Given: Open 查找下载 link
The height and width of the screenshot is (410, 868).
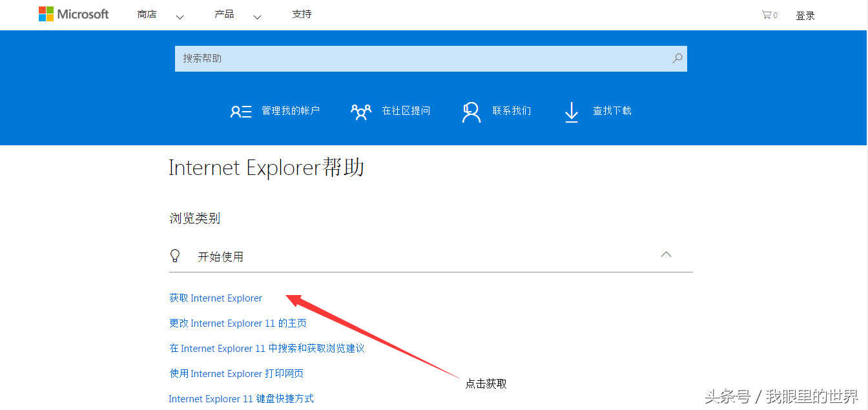Looking at the screenshot, I should click(612, 111).
